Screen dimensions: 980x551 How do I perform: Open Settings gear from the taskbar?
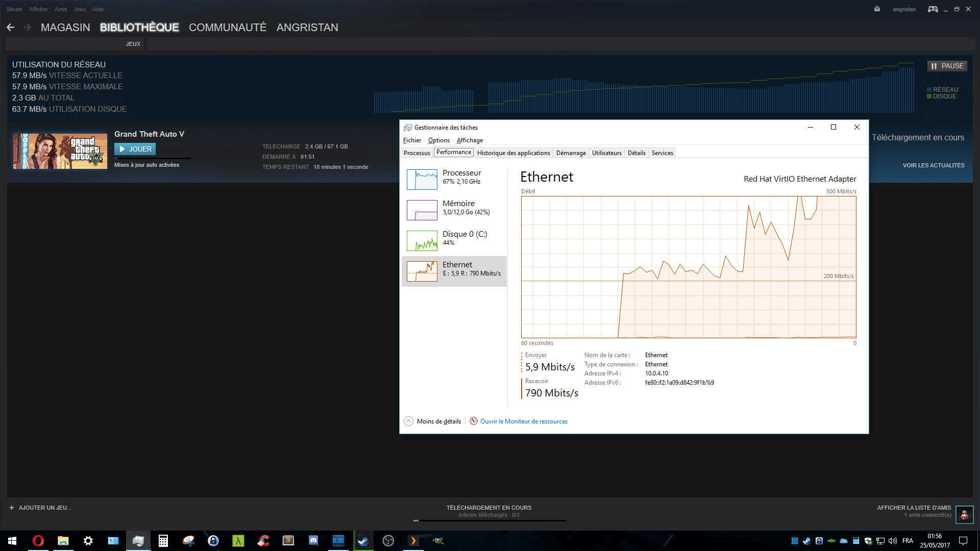[x=88, y=541]
